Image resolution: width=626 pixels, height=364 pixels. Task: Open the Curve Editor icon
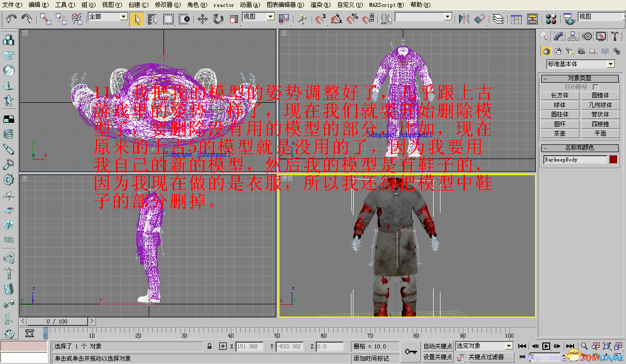point(516,19)
